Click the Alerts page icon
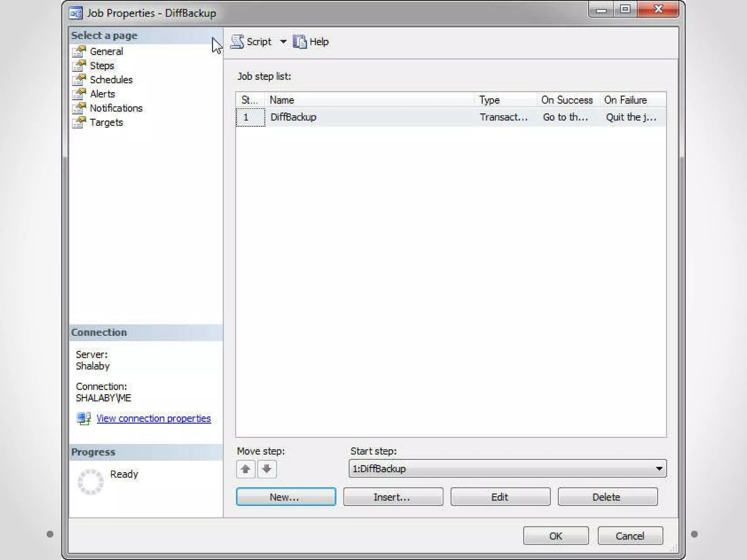The height and width of the screenshot is (560, 747). pos(79,94)
